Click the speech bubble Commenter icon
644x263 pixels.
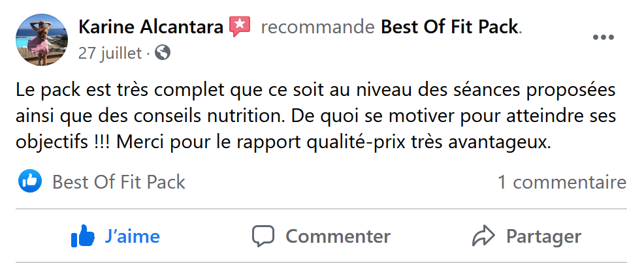coord(263,236)
